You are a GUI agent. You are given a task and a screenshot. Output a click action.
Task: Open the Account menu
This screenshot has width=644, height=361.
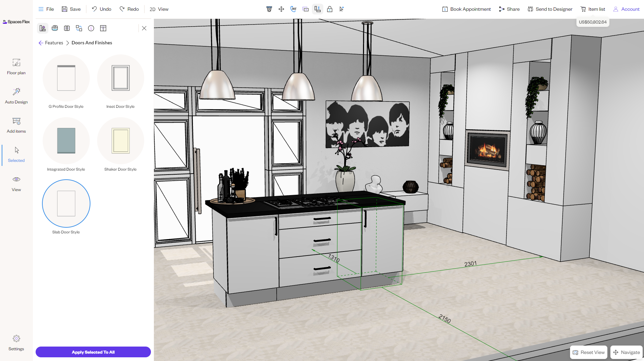tap(626, 9)
